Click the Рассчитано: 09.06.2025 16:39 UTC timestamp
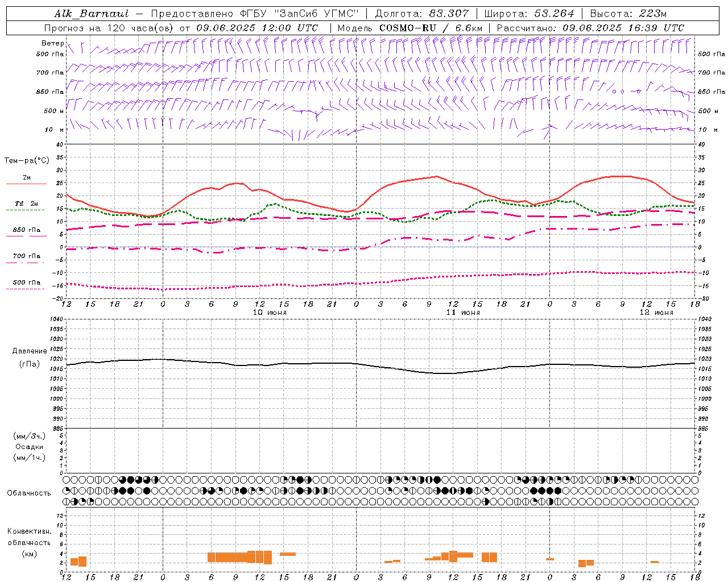Screen dimensions: 728x582 click(590, 28)
